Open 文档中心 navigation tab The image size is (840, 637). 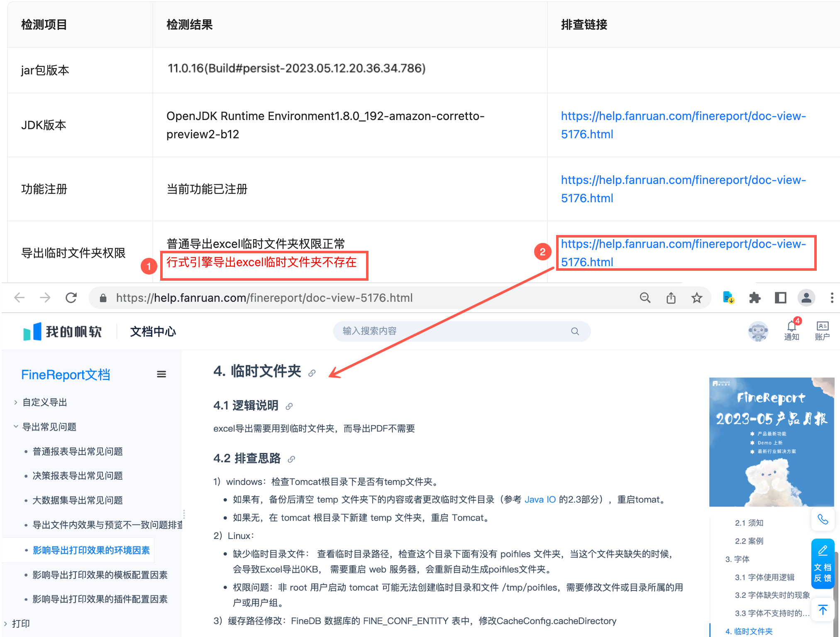point(153,331)
